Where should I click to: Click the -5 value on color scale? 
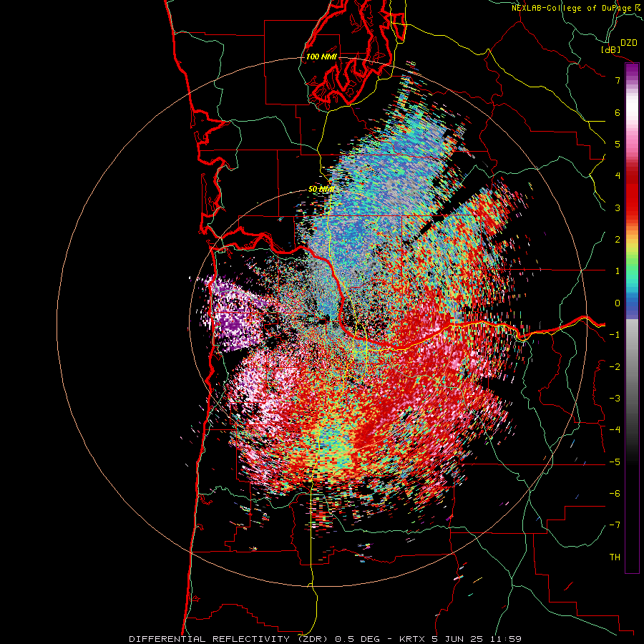tap(615, 462)
